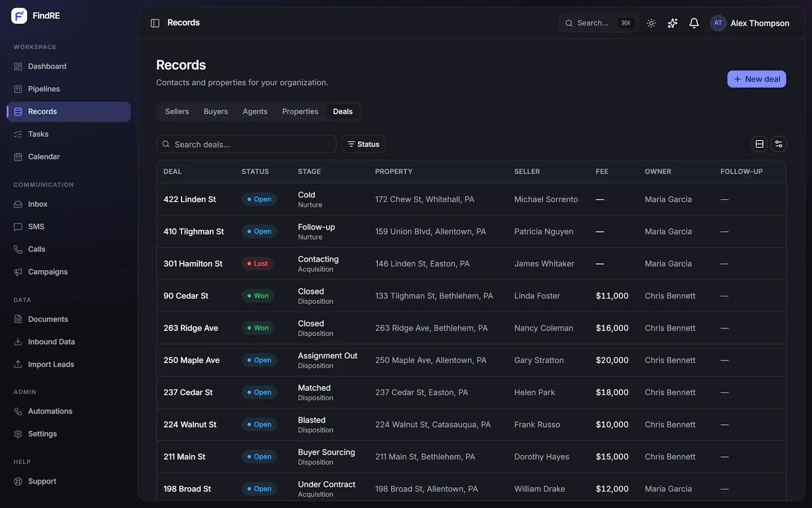Open the 211 Main St deal

point(184,457)
